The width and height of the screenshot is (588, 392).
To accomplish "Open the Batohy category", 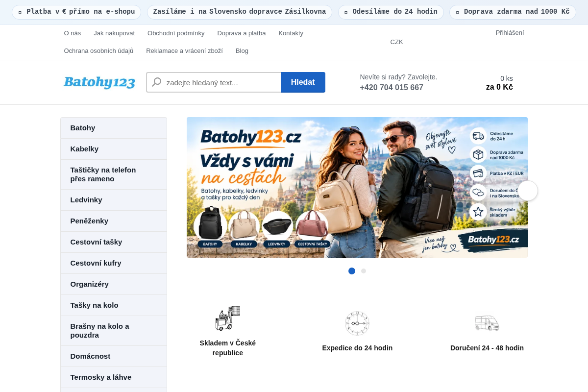I will [114, 128].
